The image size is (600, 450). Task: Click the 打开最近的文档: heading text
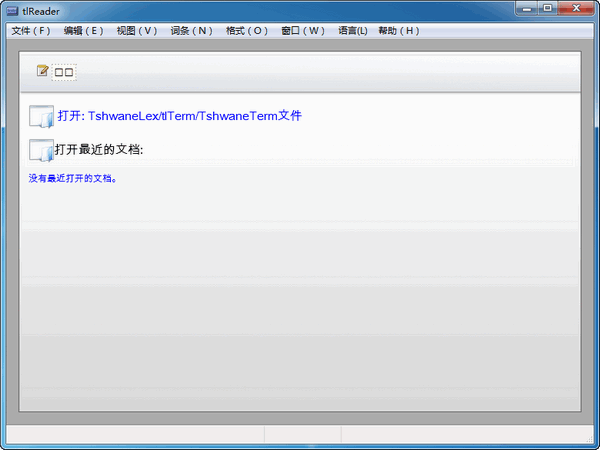[99, 149]
